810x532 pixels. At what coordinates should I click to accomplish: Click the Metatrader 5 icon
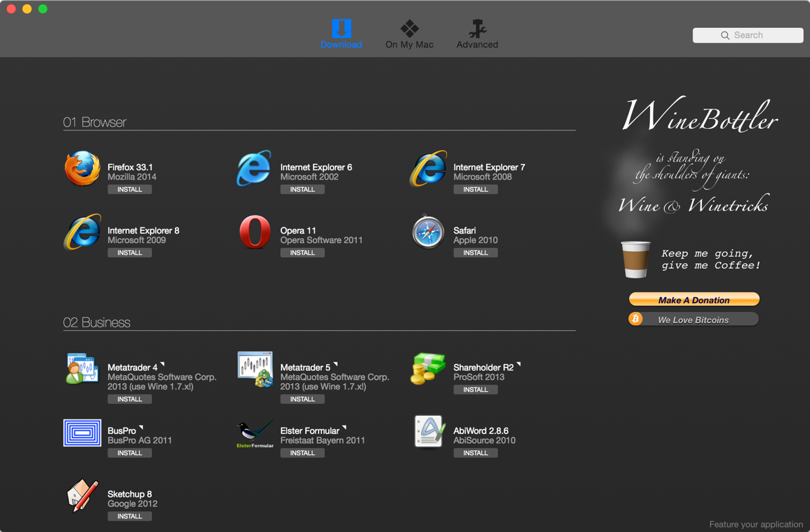point(255,369)
